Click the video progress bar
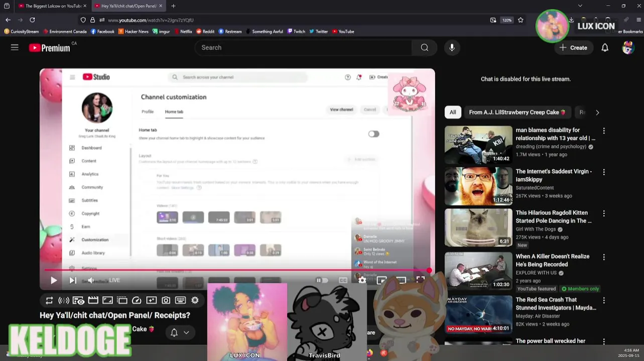The width and height of the screenshot is (644, 361). point(237,270)
